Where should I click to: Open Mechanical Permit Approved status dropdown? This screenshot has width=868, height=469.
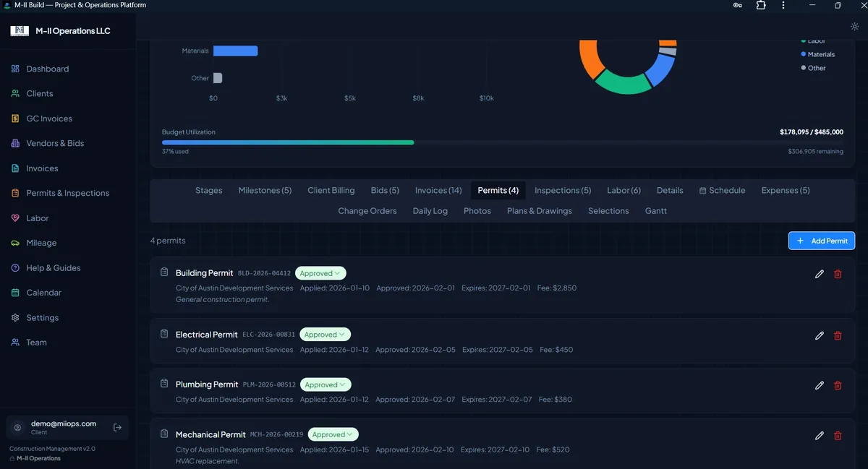pos(333,434)
